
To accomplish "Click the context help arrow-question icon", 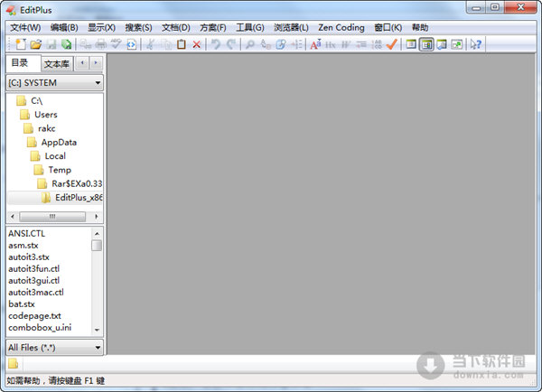I will tap(476, 44).
